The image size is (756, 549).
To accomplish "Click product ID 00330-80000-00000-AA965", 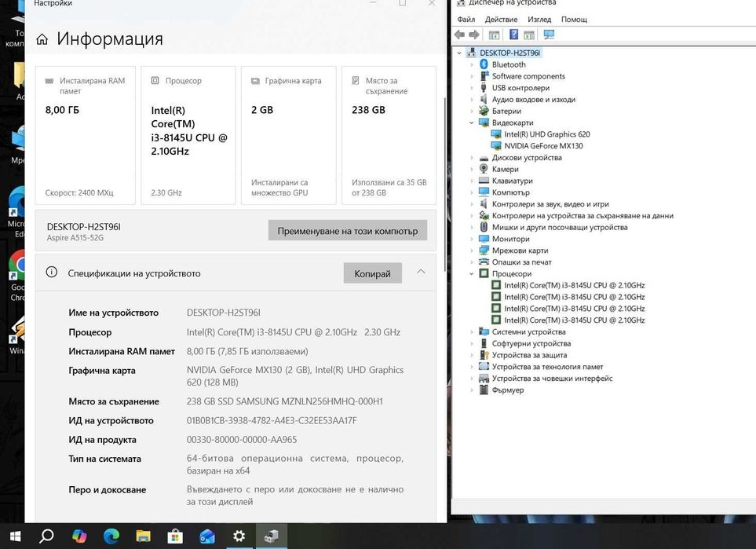I will pyautogui.click(x=242, y=440).
